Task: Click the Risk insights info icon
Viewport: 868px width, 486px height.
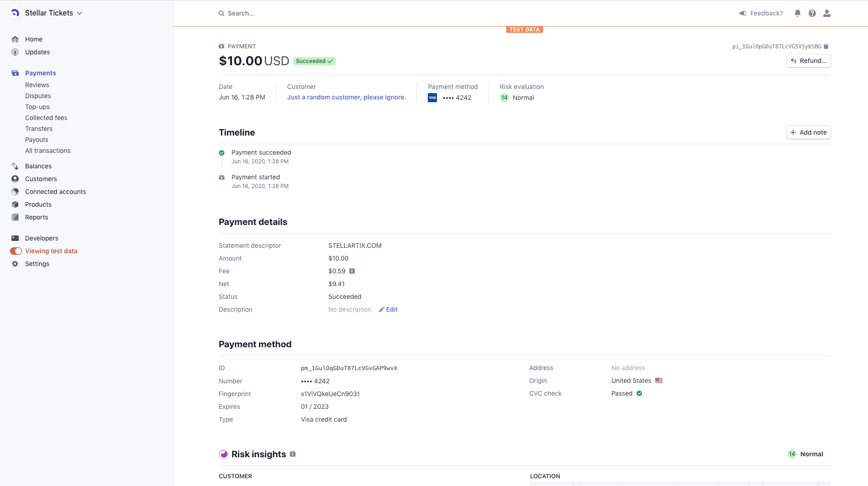Action: [x=293, y=454]
